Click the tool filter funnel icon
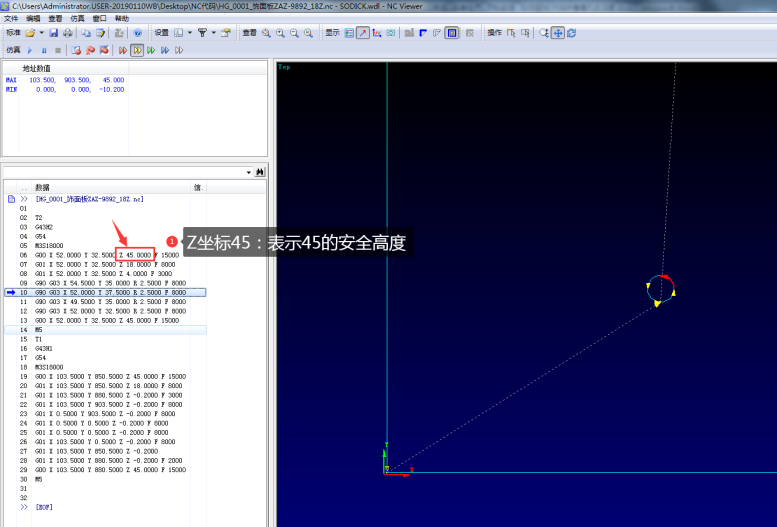This screenshot has width=777, height=527. click(202, 33)
